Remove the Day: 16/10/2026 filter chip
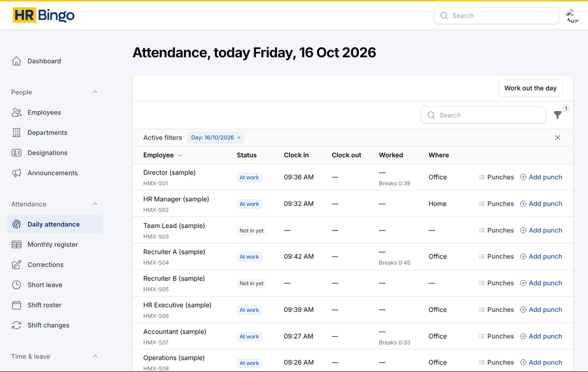 (x=239, y=138)
